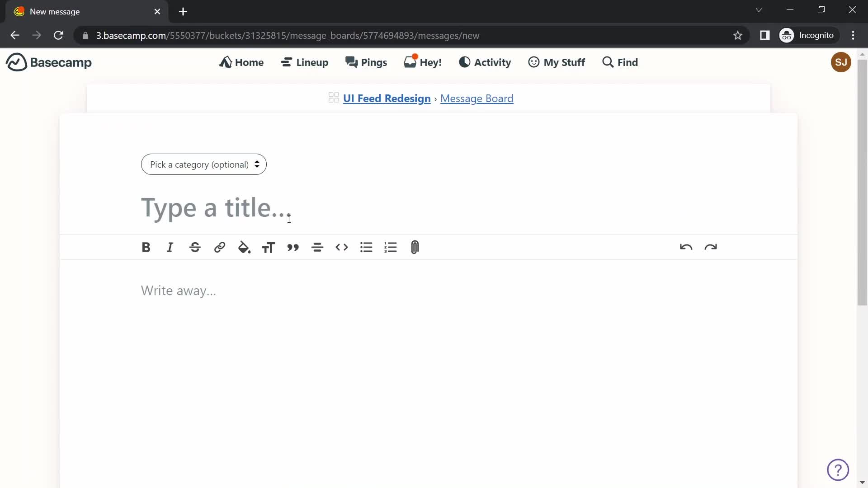Redo last undone action

pos(710,247)
